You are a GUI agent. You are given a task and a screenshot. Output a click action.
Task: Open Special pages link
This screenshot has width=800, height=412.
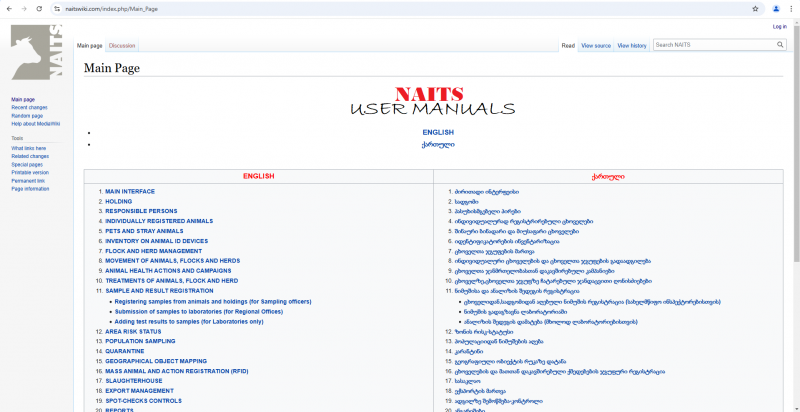[27, 165]
